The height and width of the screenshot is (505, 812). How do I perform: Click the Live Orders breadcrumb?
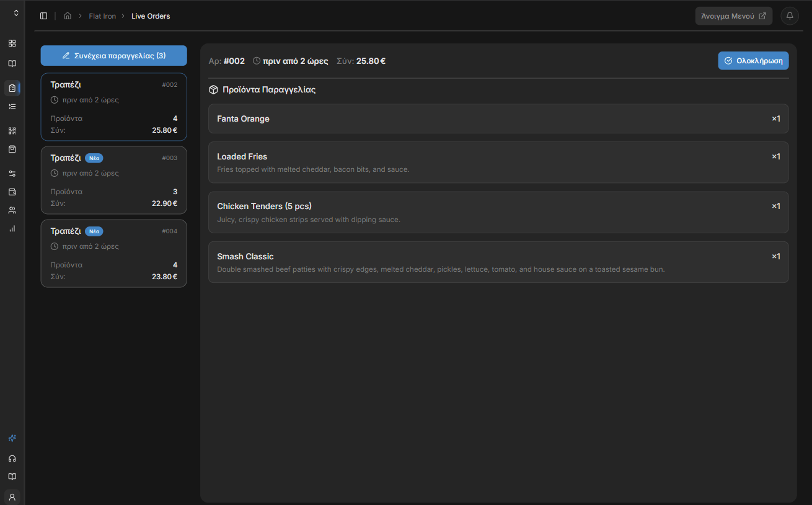point(151,16)
